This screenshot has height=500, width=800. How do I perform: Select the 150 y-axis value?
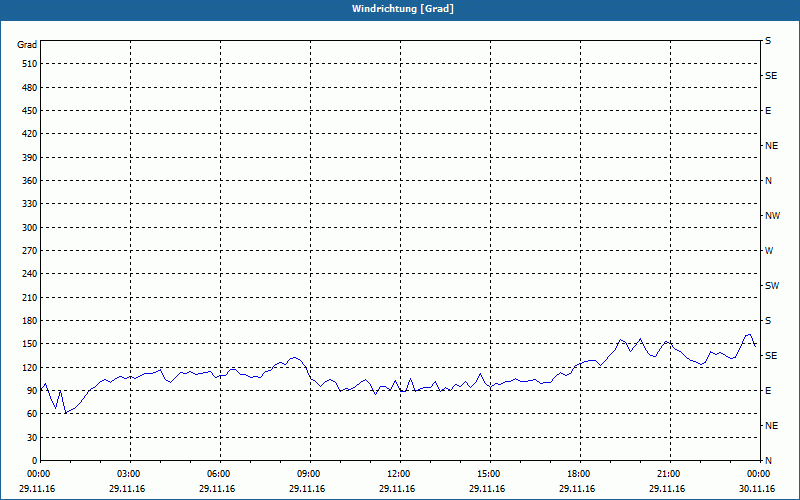[x=30, y=344]
